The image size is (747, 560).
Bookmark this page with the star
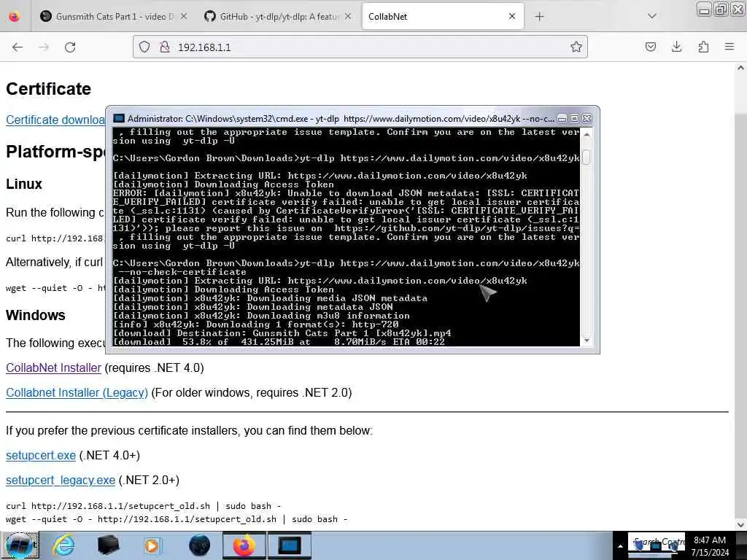coord(576,47)
